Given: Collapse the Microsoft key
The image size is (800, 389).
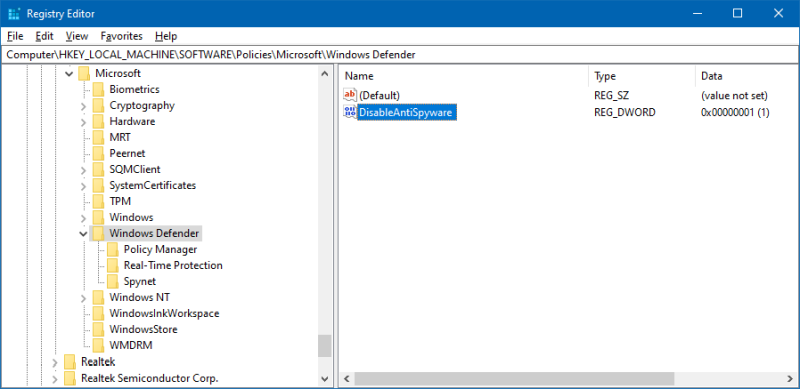Looking at the screenshot, I should (x=69, y=74).
